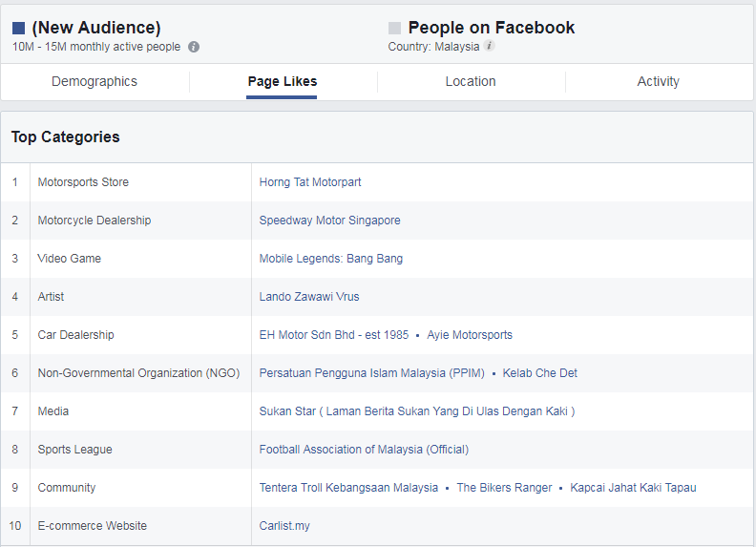
Task: Click the (New Audience) title text
Action: pos(96,28)
